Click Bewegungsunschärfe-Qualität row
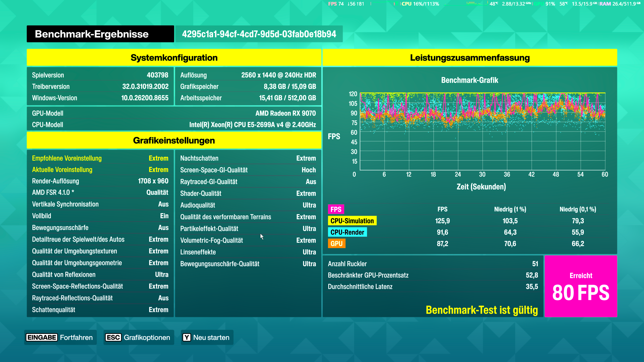 248,264
